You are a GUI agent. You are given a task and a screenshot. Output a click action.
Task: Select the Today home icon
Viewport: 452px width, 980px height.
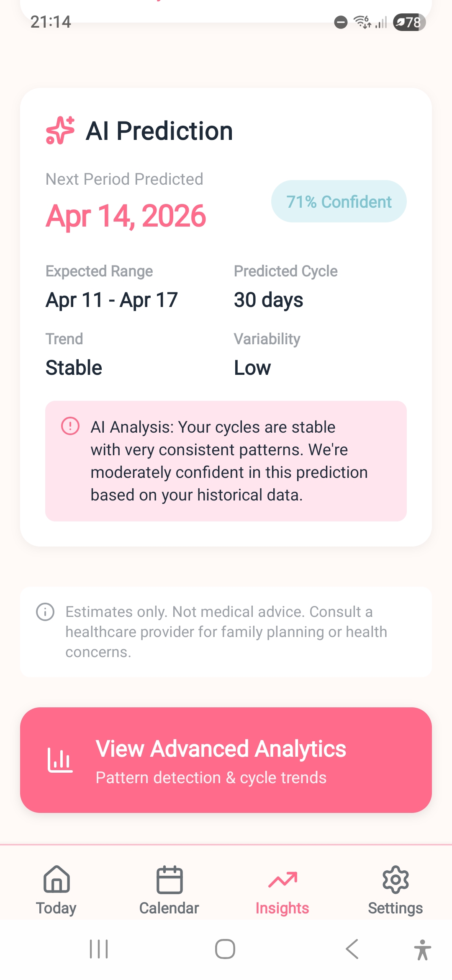tap(56, 879)
